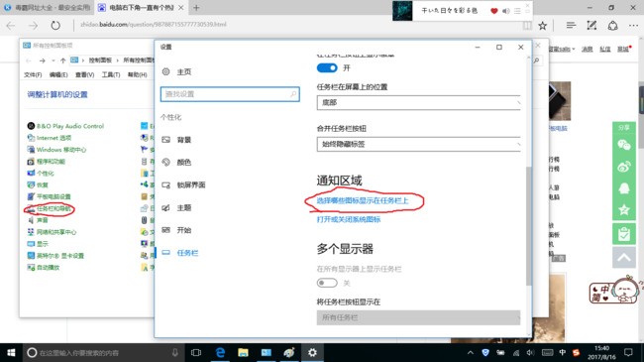Open 网络和共享中心 in Control Panel
The width and height of the screenshot is (644, 362).
[x=52, y=232]
